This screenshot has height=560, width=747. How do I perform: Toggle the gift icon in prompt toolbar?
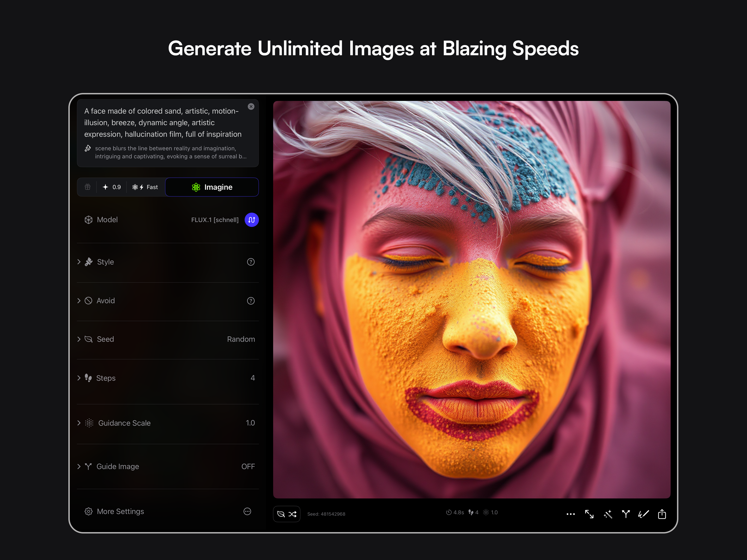(x=87, y=187)
